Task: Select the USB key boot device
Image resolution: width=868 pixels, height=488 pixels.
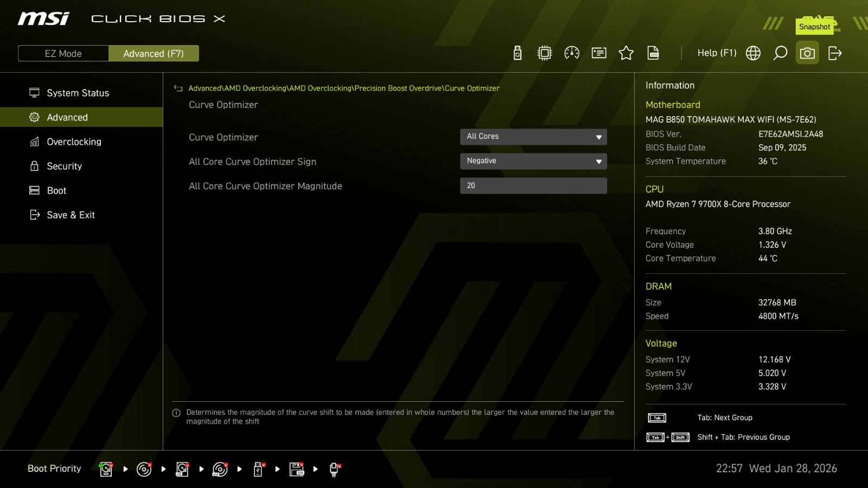Action: tap(259, 469)
